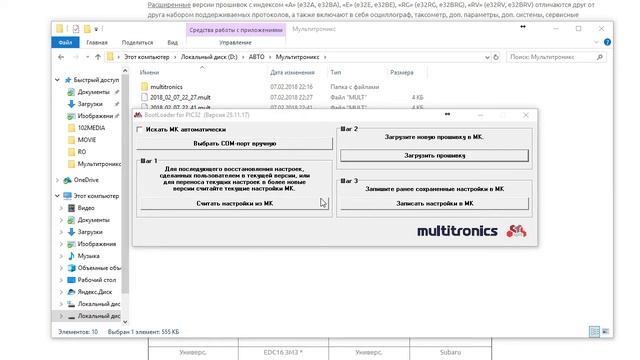Click 'Считать настройки из МК' button
The image size is (640, 360).
point(235,203)
